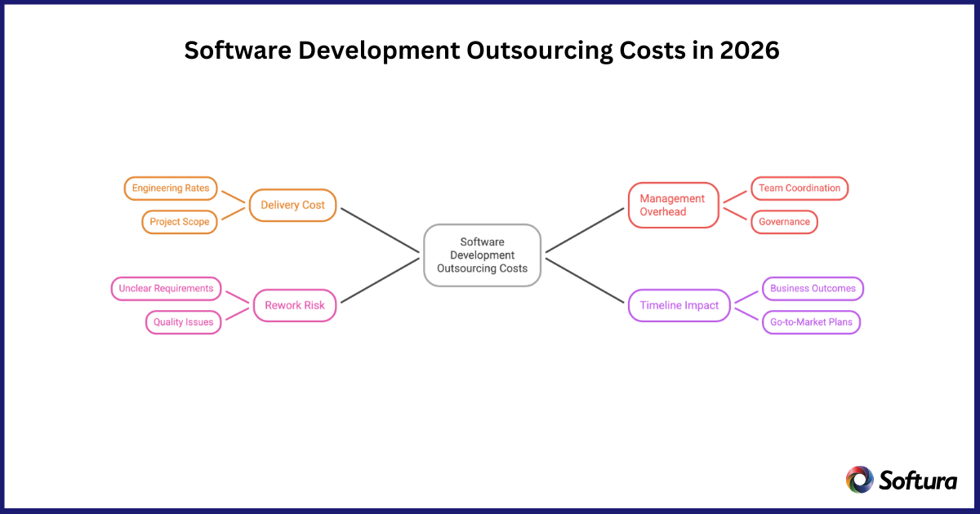Click the Team Coordination label

coord(800,188)
